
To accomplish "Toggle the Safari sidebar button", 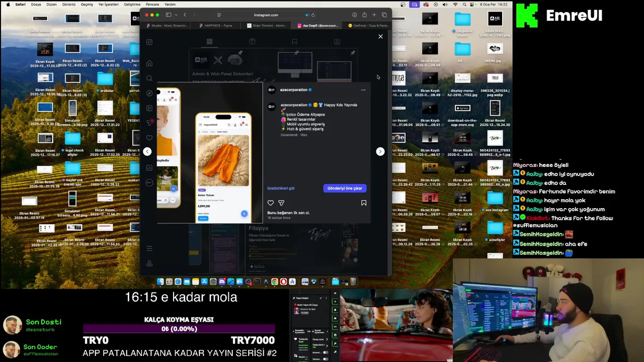I will pos(169,15).
